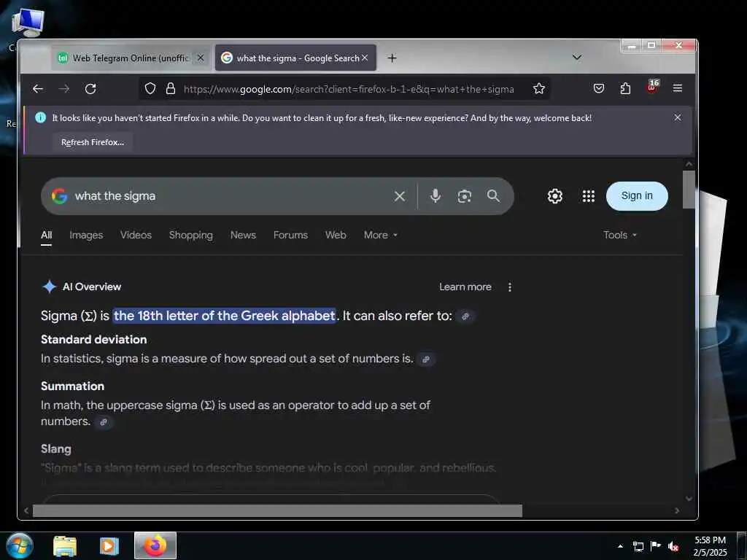Screen dimensions: 747x560
Task: Click the forward navigation arrow
Action: click(64, 88)
